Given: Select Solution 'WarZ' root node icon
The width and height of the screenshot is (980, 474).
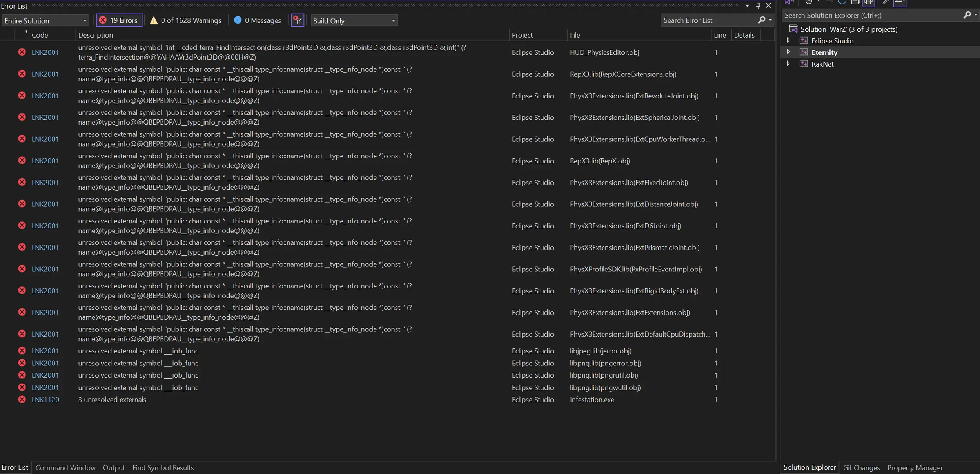Looking at the screenshot, I should 793,29.
